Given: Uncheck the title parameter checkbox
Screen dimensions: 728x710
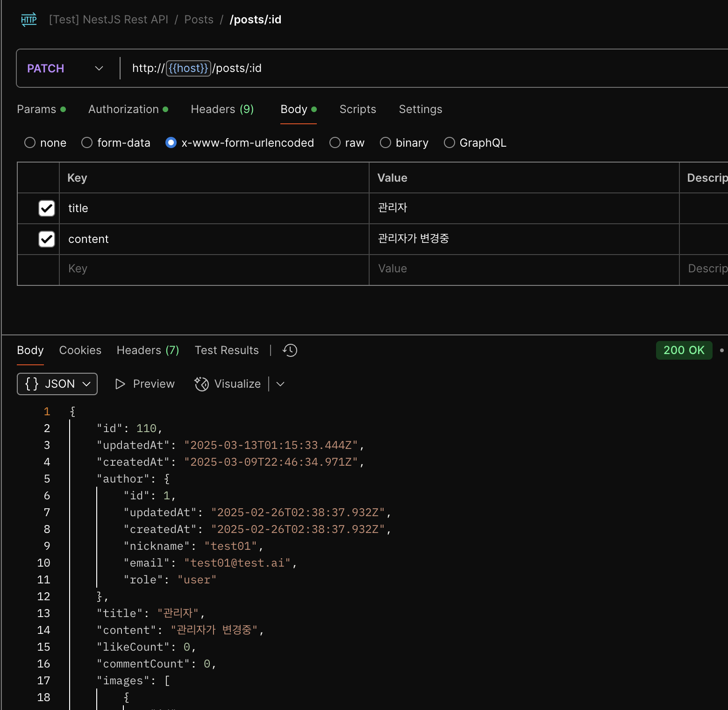Looking at the screenshot, I should tap(47, 208).
